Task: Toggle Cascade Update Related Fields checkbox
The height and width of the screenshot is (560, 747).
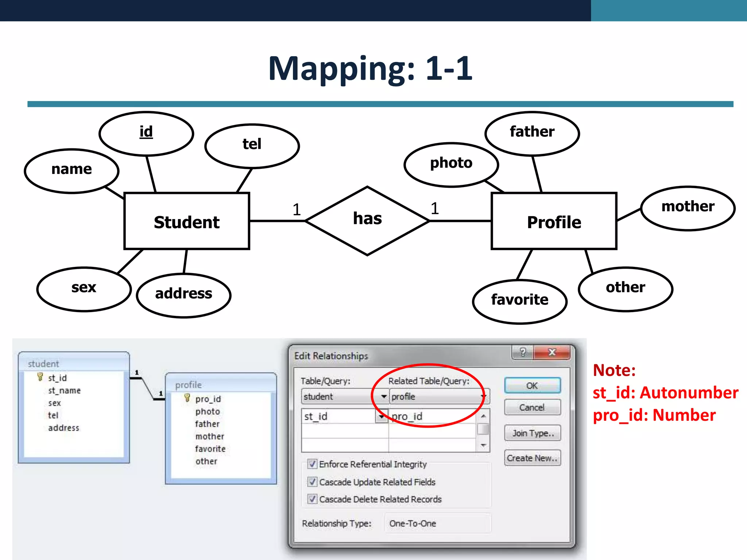Action: coord(312,482)
